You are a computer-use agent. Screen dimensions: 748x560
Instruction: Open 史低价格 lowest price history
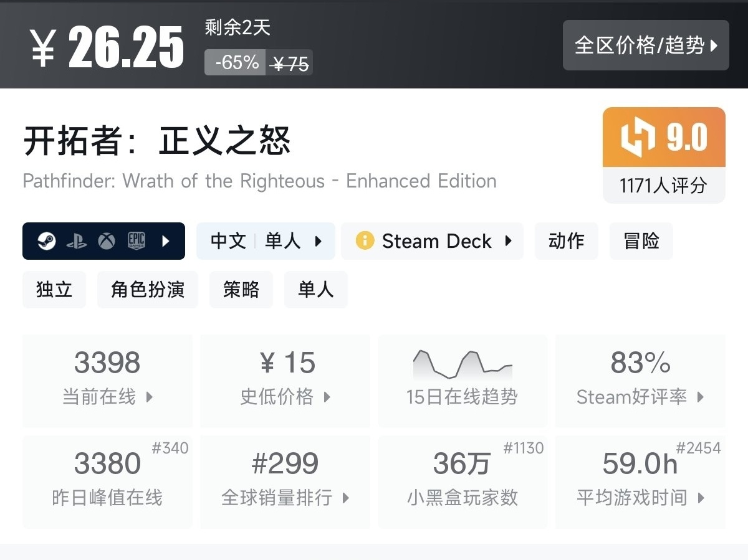285,380
